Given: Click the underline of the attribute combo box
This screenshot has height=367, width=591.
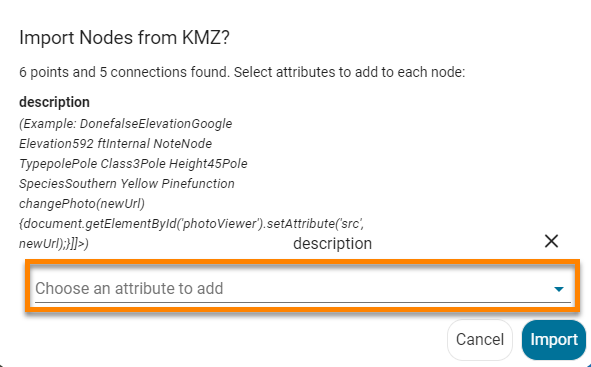Looking at the screenshot, I should click(303, 302).
